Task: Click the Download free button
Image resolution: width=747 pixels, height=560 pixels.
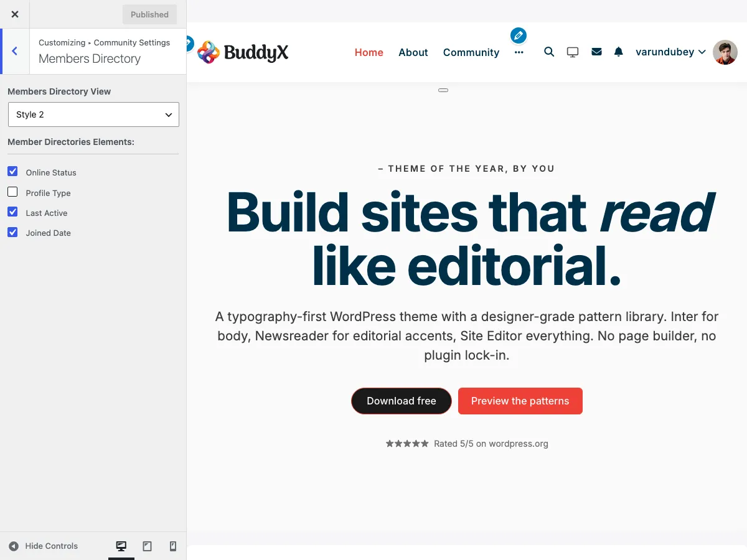Action: (x=402, y=401)
